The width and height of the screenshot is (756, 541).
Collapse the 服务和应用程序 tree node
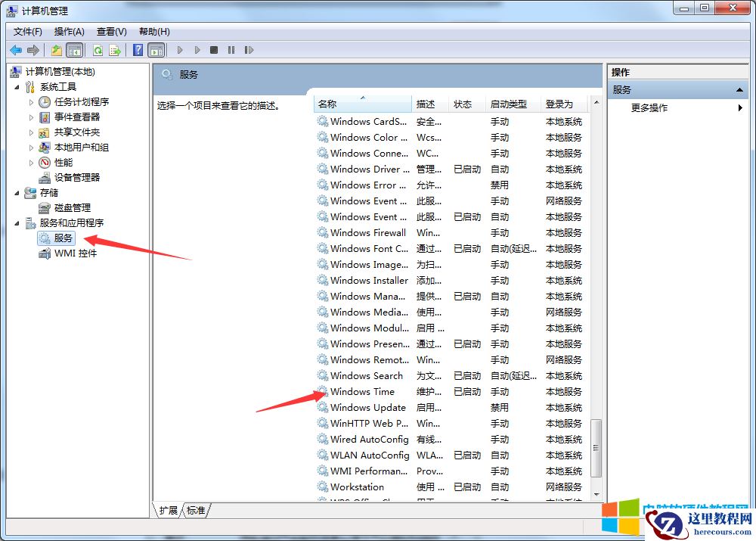click(x=17, y=223)
